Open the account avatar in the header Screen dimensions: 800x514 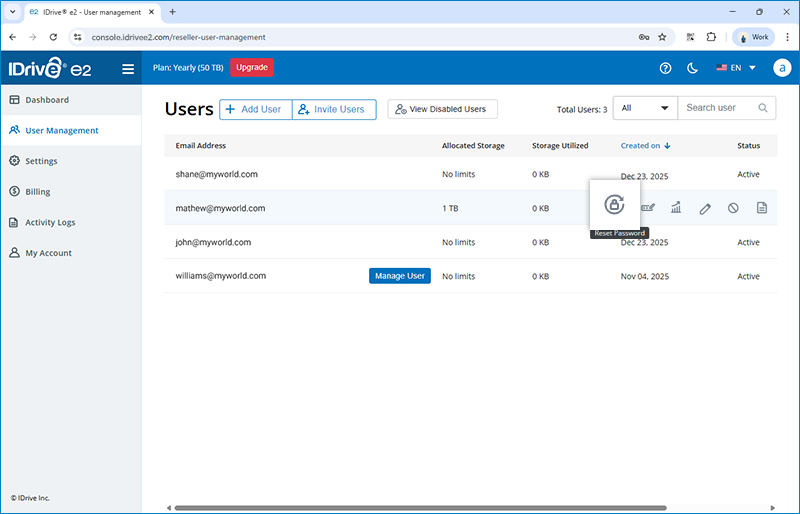pyautogui.click(x=783, y=68)
